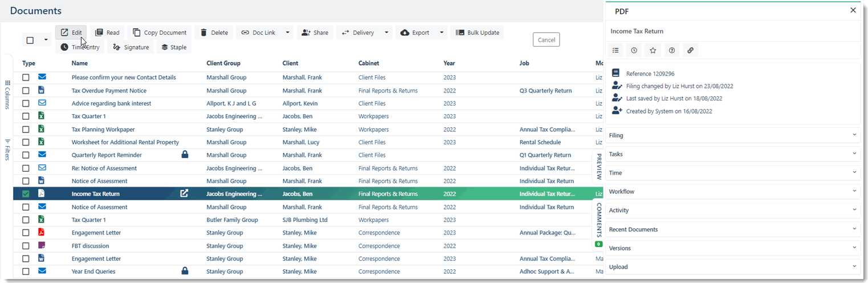Click the history clock icon in PDF panel
This screenshot has width=868, height=283.
point(634,50)
